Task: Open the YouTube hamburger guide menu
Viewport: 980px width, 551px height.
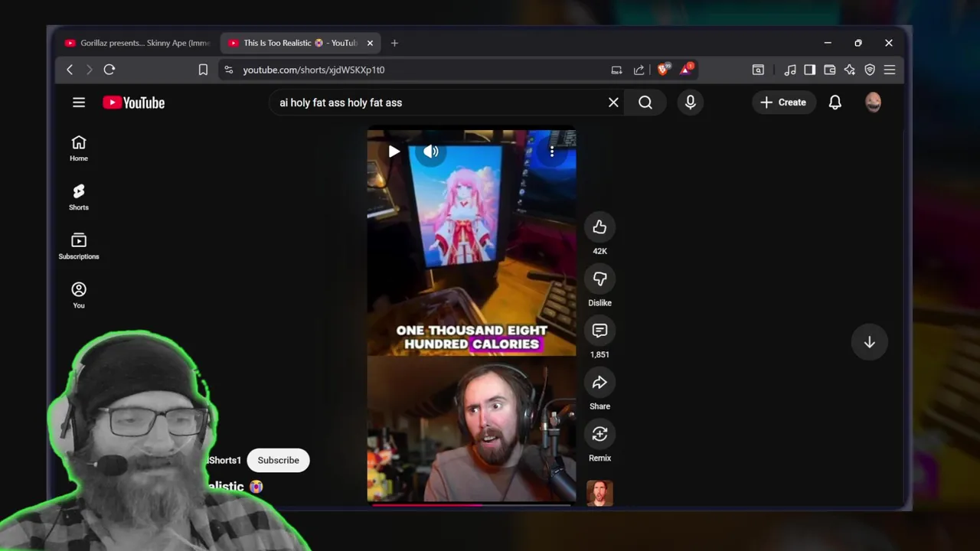Action: (79, 103)
